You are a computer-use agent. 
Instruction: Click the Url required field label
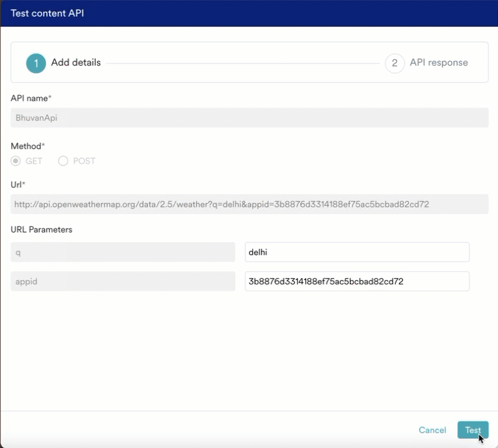point(16,185)
